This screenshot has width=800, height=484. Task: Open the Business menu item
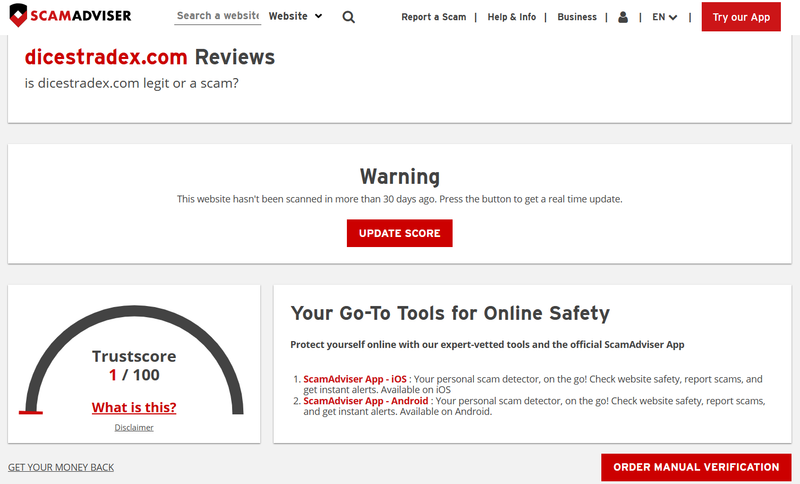click(577, 17)
